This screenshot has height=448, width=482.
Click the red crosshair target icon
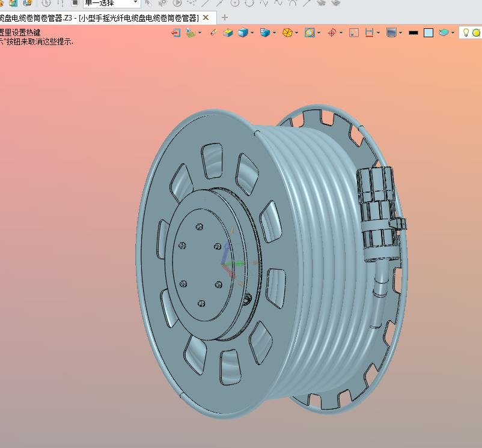coord(332,32)
